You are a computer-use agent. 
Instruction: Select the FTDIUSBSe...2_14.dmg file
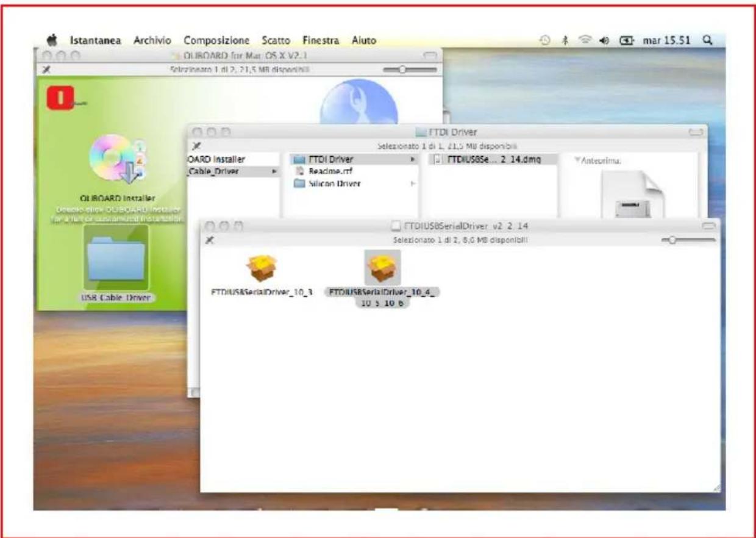click(x=488, y=159)
